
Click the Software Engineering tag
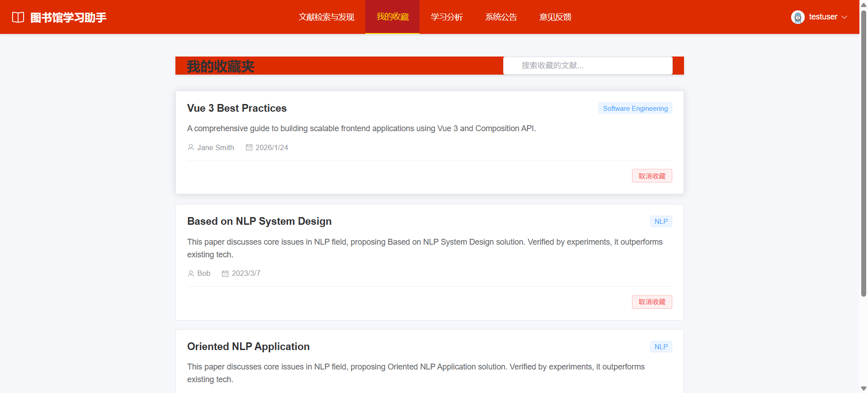[635, 109]
